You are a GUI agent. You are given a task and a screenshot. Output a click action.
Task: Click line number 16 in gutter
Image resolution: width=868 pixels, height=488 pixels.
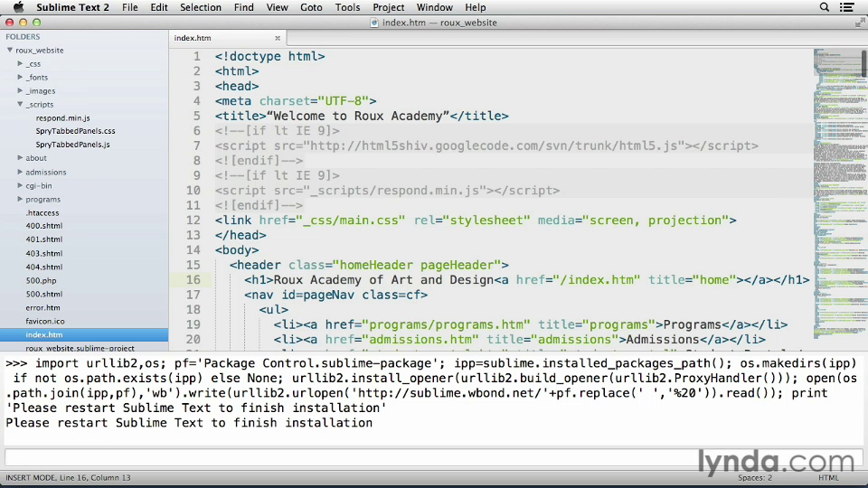tap(193, 280)
